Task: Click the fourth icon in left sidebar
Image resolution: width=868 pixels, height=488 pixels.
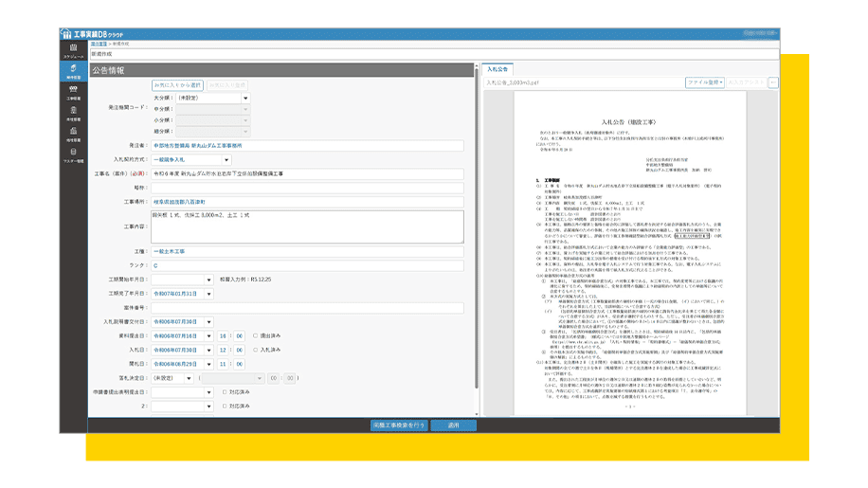Action: (x=73, y=115)
